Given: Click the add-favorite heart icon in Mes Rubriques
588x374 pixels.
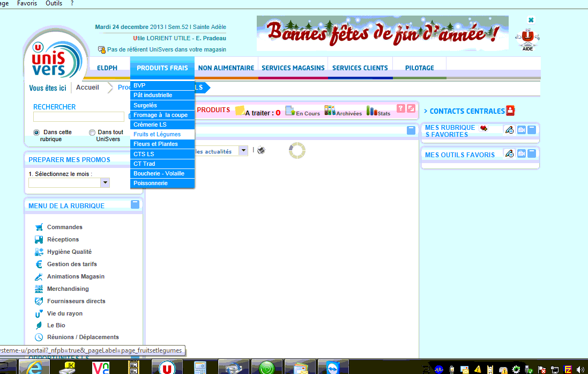Looking at the screenshot, I should click(x=483, y=128).
